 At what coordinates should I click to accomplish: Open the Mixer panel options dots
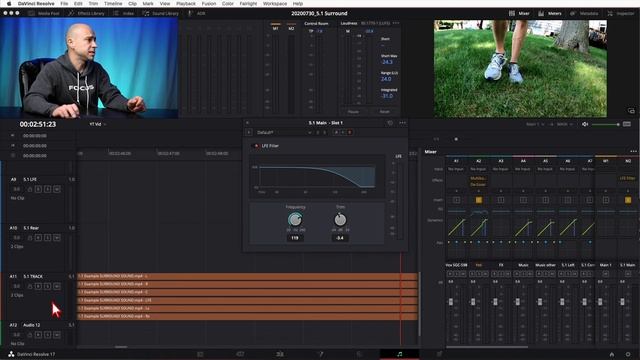tap(633, 152)
